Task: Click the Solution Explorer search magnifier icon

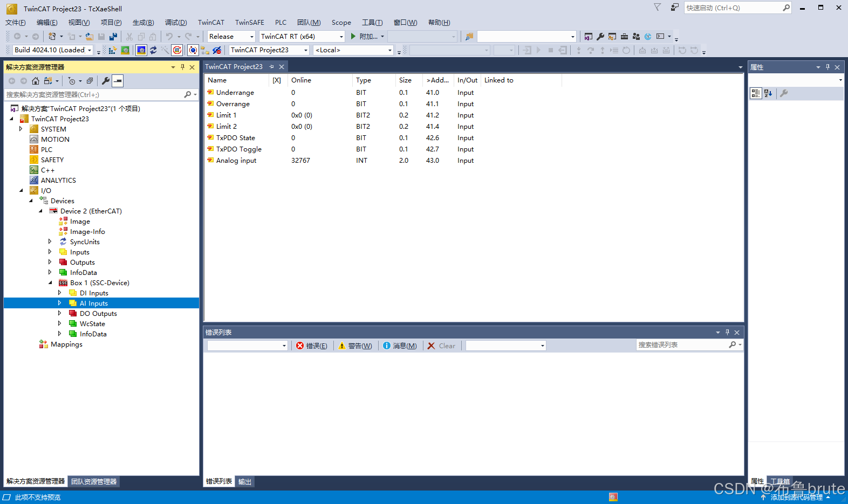Action: [188, 94]
